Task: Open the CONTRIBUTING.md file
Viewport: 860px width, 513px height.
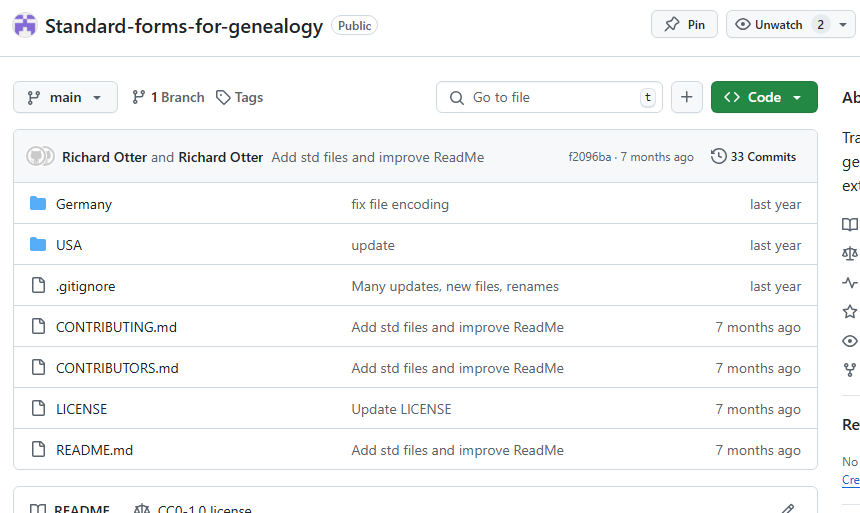Action: 116,327
